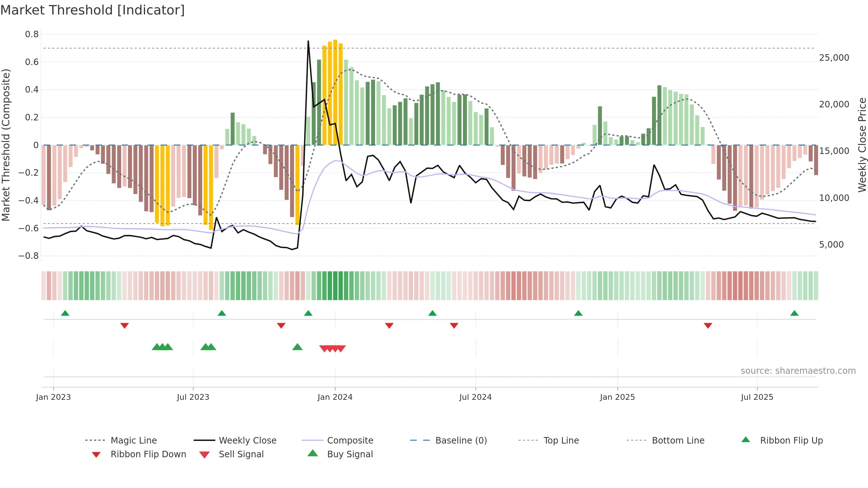Click the sell signal cluster at Jan 2024
Image resolution: width=868 pixels, height=488 pixels.
tap(332, 348)
